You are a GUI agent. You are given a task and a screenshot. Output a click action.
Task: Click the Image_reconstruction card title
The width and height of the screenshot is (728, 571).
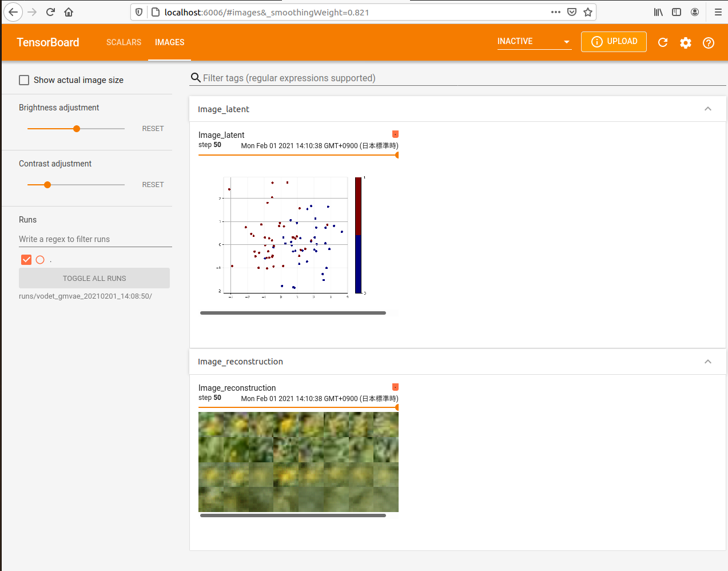[x=237, y=388]
